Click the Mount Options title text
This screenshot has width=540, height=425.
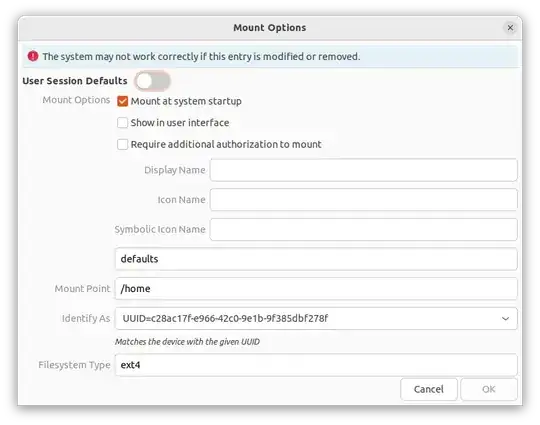270,28
